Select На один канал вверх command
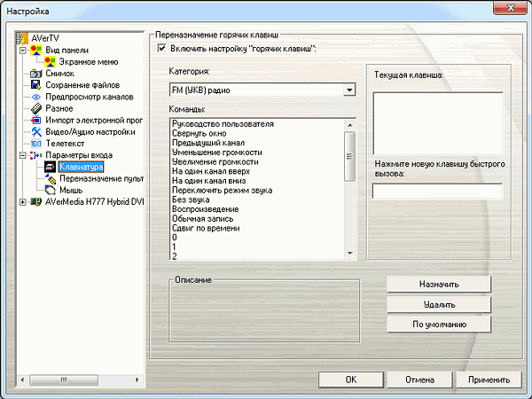532x399 pixels. (211, 171)
